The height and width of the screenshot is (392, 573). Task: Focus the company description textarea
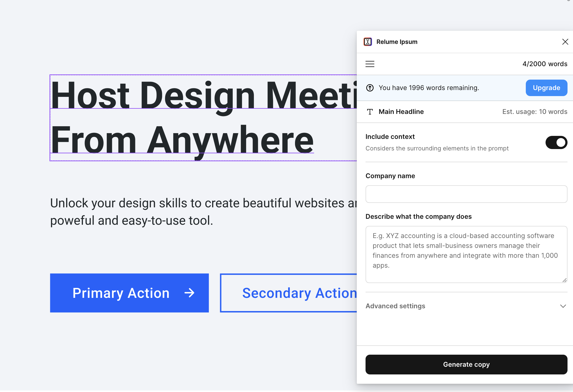[466, 254]
